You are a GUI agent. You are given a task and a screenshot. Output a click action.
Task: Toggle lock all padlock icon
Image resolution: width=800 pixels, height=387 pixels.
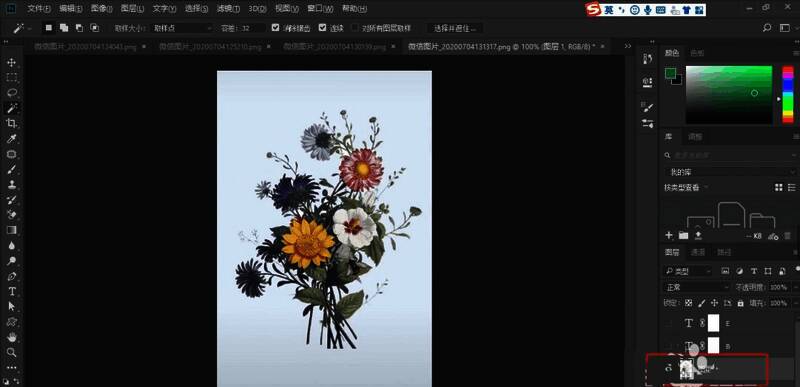pyautogui.click(x=740, y=303)
